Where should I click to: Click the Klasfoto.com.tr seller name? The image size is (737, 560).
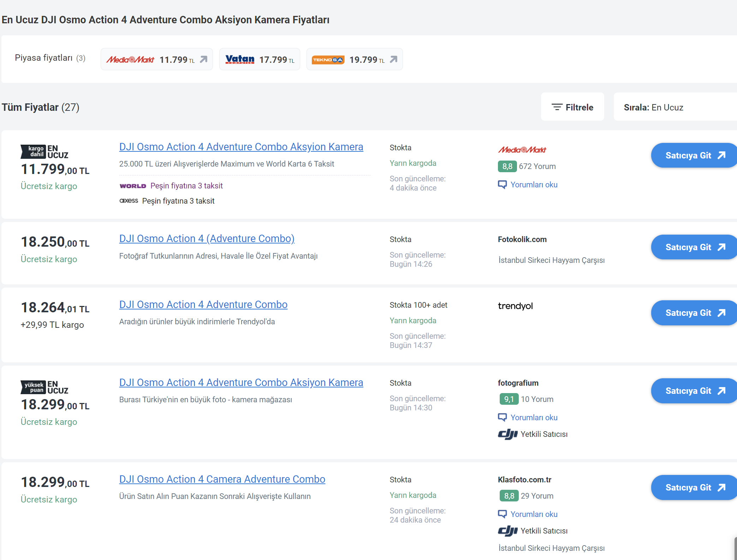tap(524, 480)
